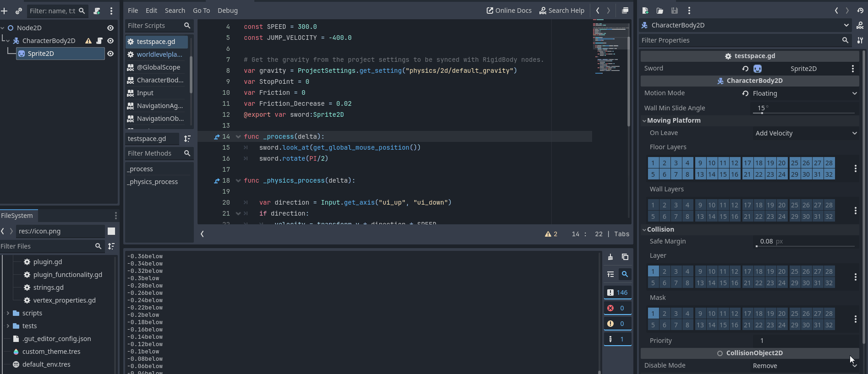868x374 pixels.
Task: Open the FileSystem file sort options
Action: 111,246
